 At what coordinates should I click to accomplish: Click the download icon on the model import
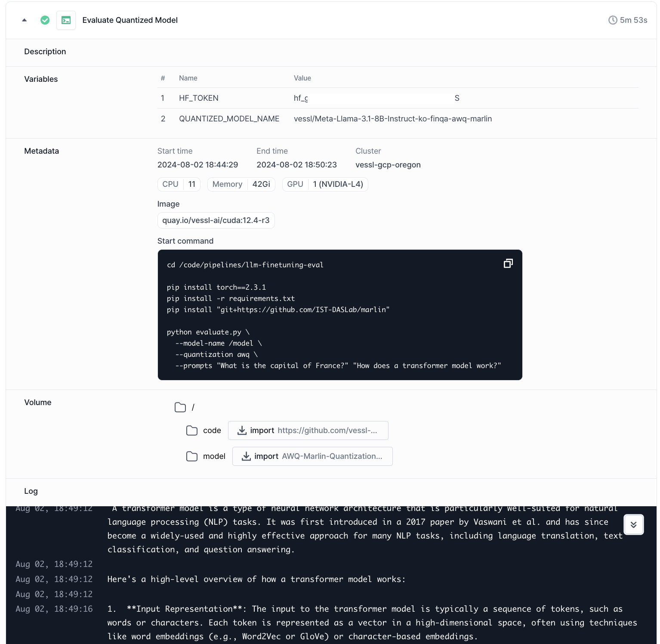pyautogui.click(x=246, y=456)
